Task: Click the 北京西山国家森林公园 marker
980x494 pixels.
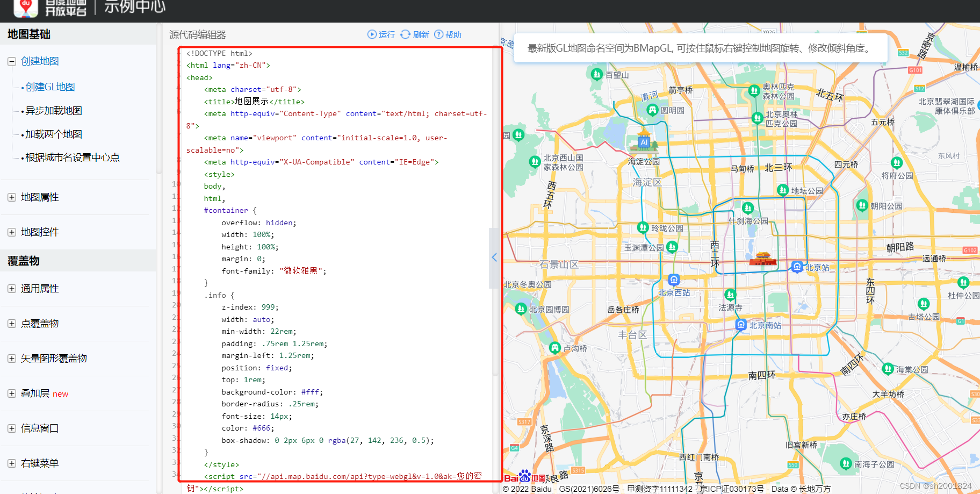Action: (x=535, y=161)
